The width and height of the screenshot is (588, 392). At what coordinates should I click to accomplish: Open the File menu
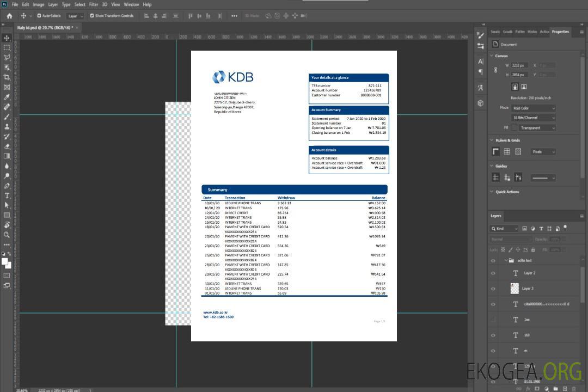point(15,4)
